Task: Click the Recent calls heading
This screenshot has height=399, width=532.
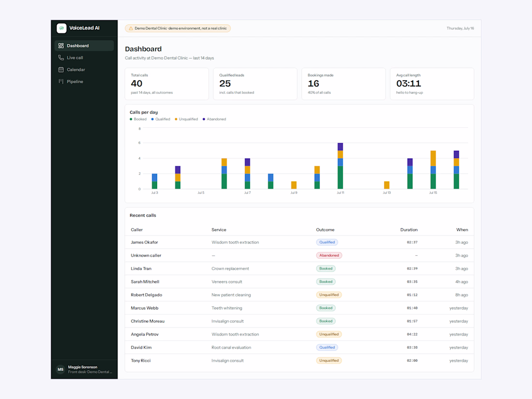Action: point(143,215)
